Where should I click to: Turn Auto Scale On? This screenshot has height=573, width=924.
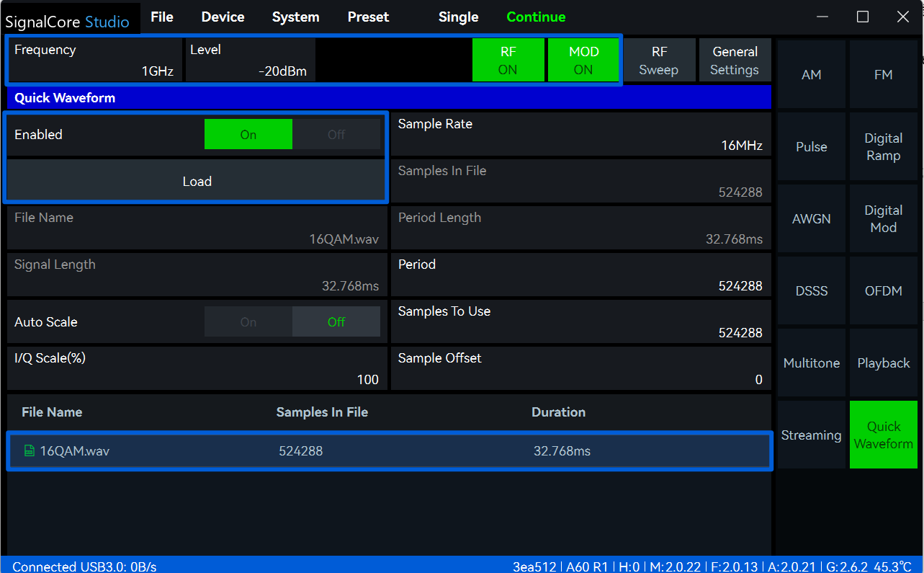tap(248, 322)
